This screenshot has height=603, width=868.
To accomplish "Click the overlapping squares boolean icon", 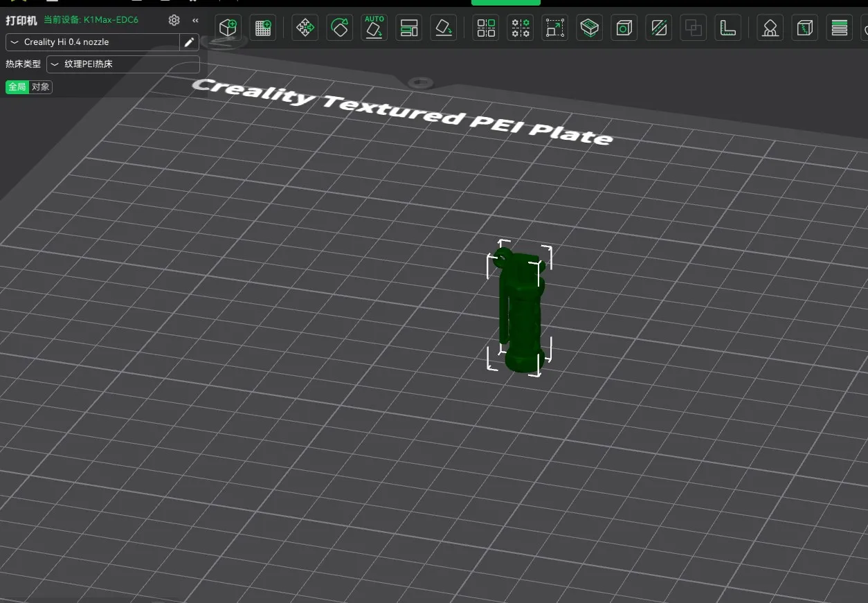I will [693, 28].
